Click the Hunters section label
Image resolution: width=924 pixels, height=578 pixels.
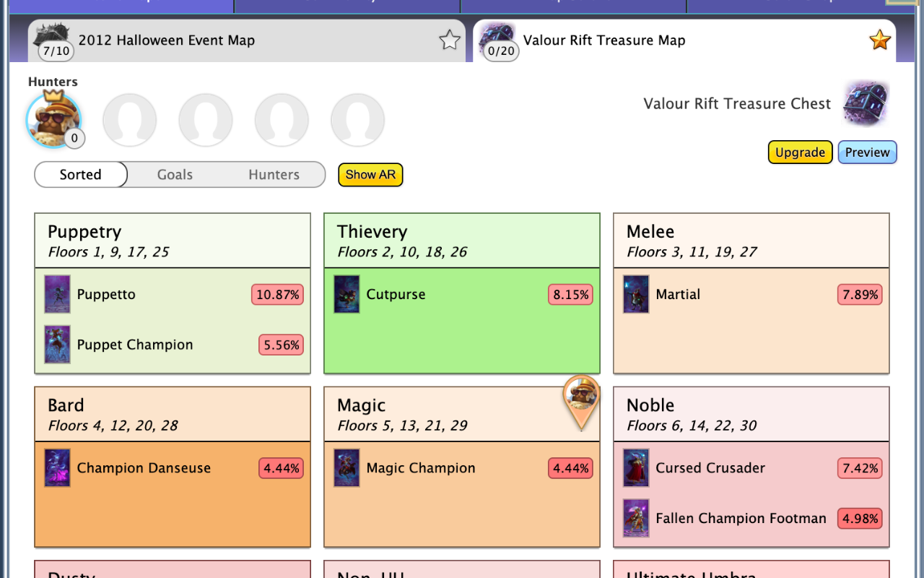pos(53,82)
